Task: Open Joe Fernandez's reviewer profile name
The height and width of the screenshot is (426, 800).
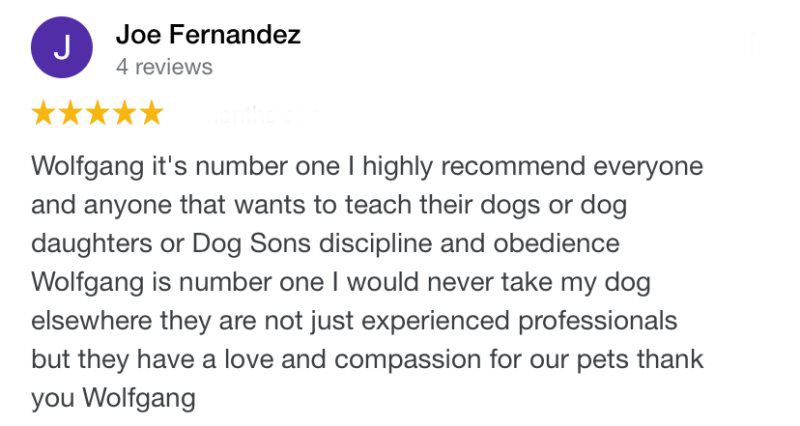Action: point(208,35)
